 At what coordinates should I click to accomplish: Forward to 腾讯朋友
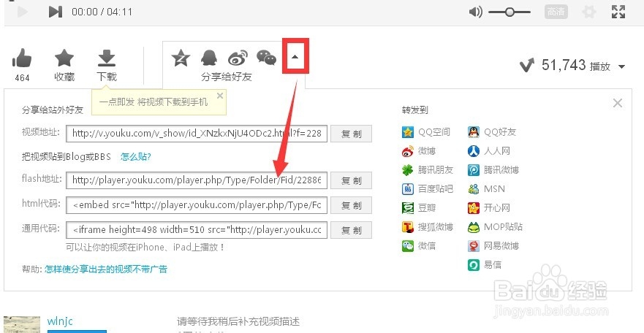coord(427,169)
